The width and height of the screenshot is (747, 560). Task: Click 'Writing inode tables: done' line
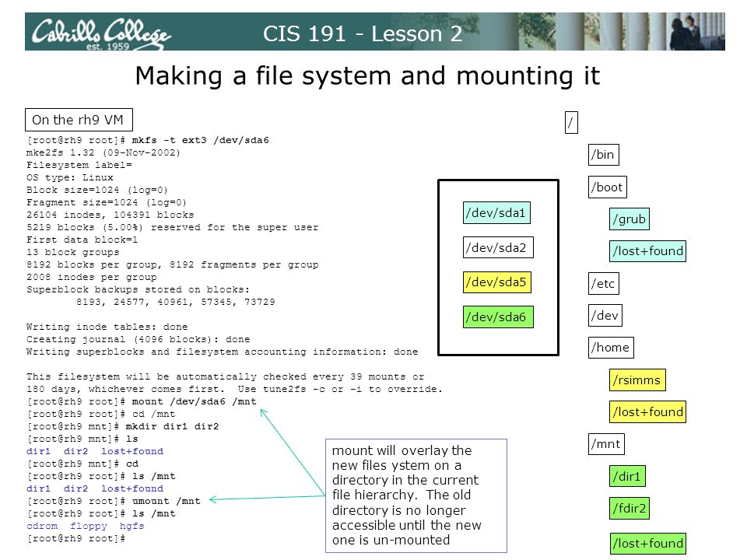107,327
